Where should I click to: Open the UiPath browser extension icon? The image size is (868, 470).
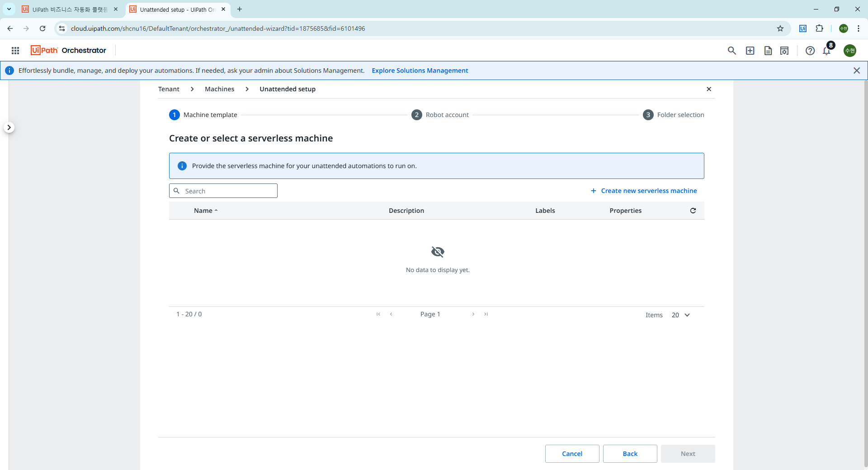[803, 28]
